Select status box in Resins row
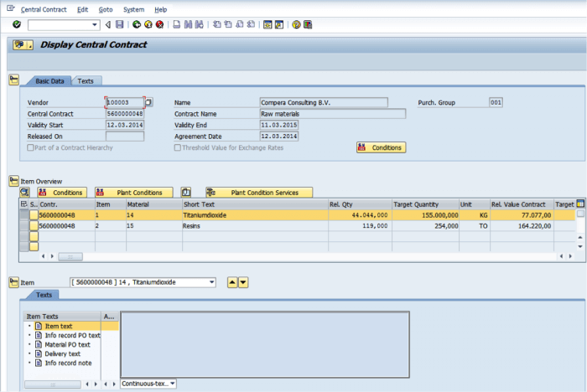 [34, 225]
